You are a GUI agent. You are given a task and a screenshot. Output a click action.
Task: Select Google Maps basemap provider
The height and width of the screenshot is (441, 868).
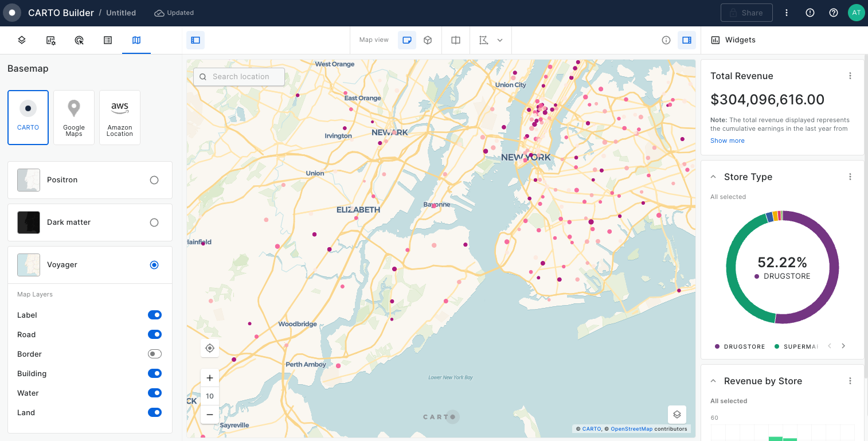[74, 118]
